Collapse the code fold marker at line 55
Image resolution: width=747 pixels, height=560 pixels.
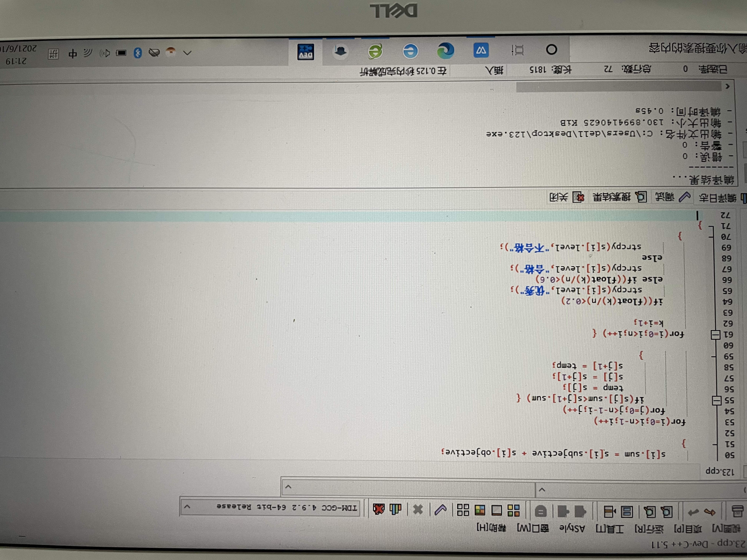point(716,401)
